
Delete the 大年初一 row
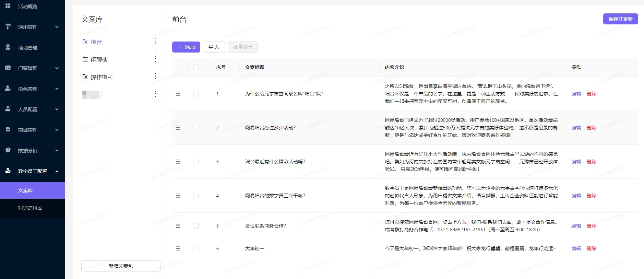(591, 248)
